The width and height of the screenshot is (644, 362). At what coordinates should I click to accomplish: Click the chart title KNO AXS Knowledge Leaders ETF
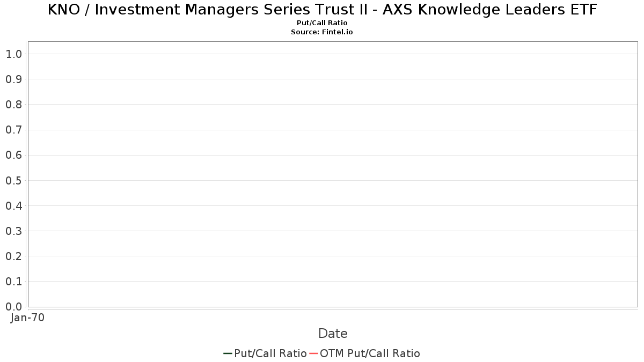coord(322,10)
